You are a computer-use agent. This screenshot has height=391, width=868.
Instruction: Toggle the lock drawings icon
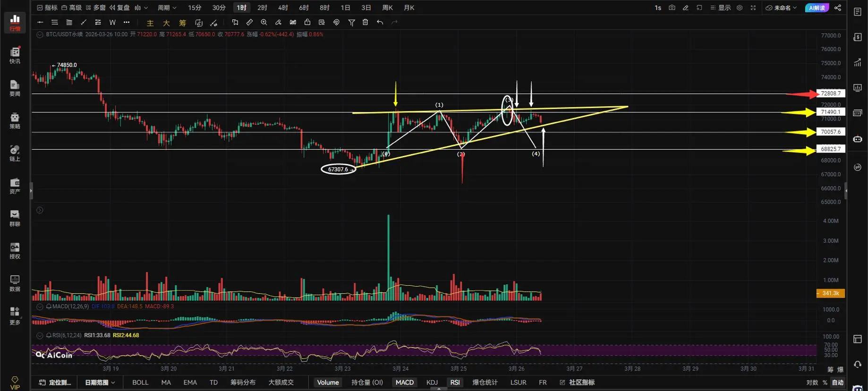[x=307, y=22]
